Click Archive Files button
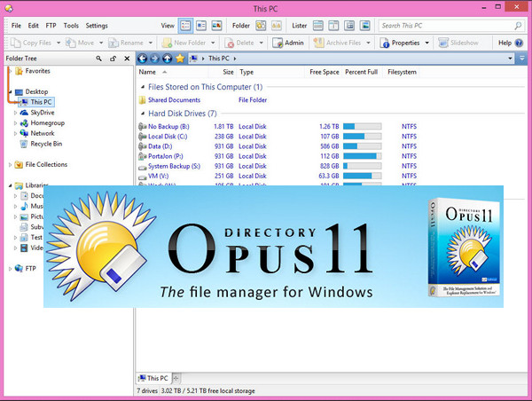This screenshot has width=532, height=401. tap(337, 43)
